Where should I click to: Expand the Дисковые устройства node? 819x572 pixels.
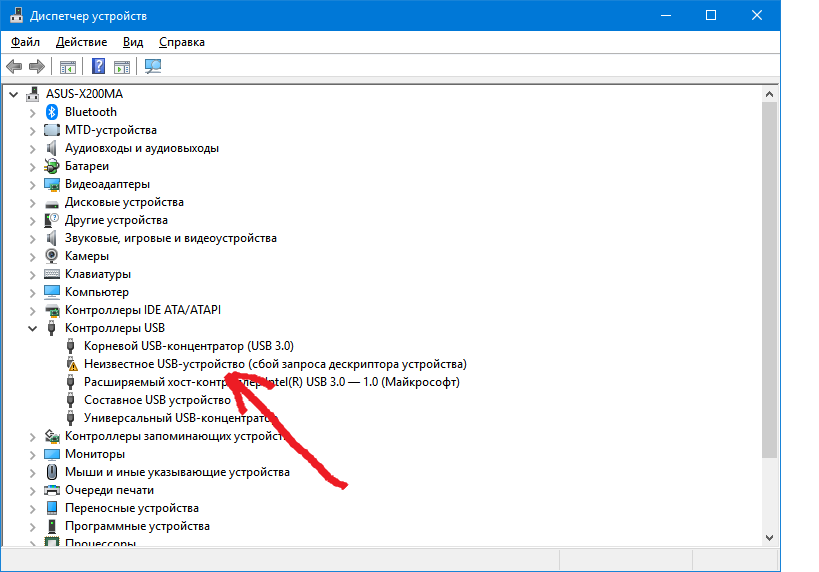pyautogui.click(x=32, y=202)
